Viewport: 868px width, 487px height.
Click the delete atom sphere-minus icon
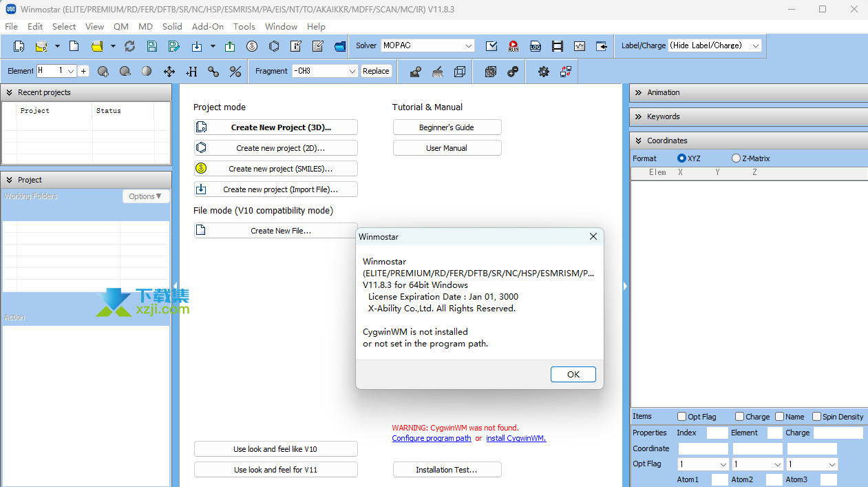[125, 71]
